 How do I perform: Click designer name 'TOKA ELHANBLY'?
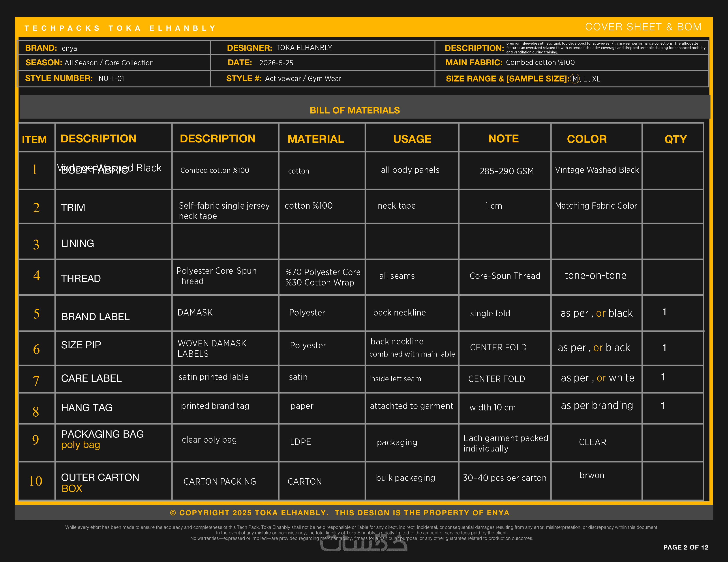coord(304,48)
